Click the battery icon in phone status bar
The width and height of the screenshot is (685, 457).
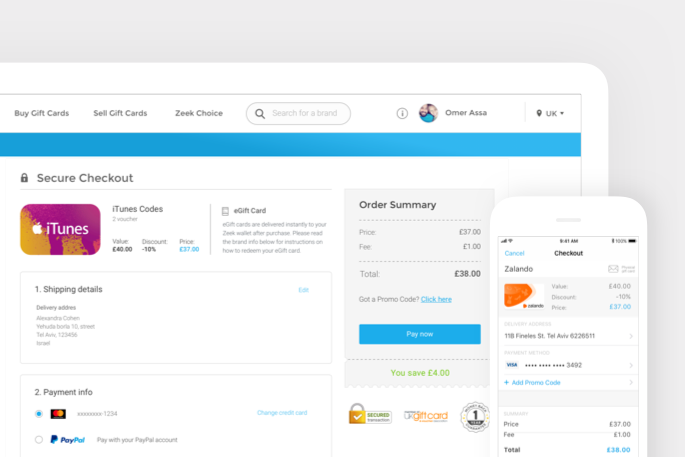click(632, 241)
